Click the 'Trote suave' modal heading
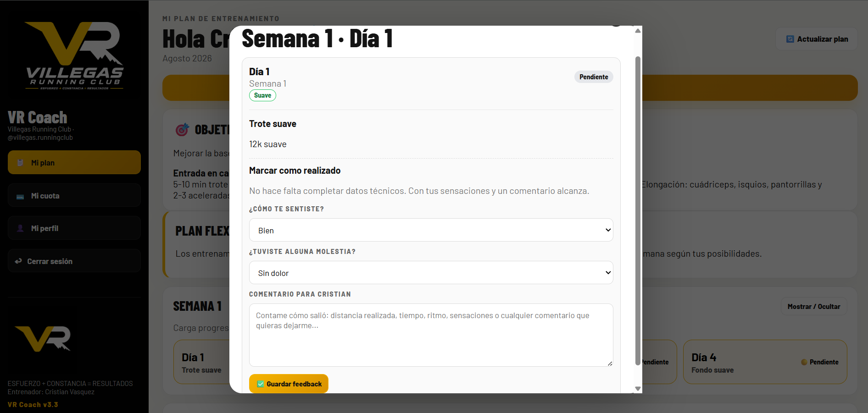Screen dimensions: 868x413 coord(273,124)
